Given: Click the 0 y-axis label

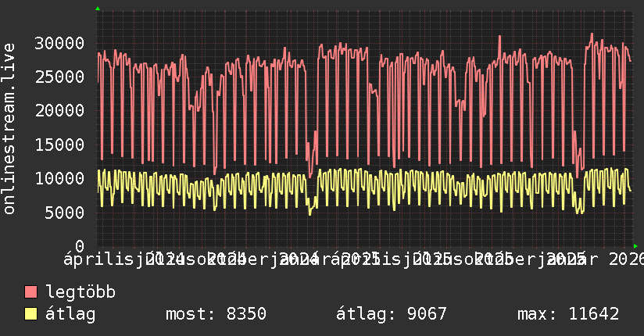Looking at the screenshot, I should (80, 246).
